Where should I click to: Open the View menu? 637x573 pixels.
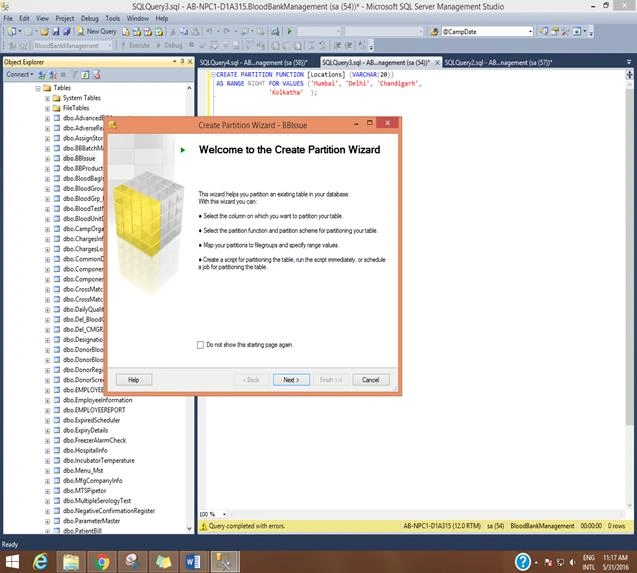42,18
